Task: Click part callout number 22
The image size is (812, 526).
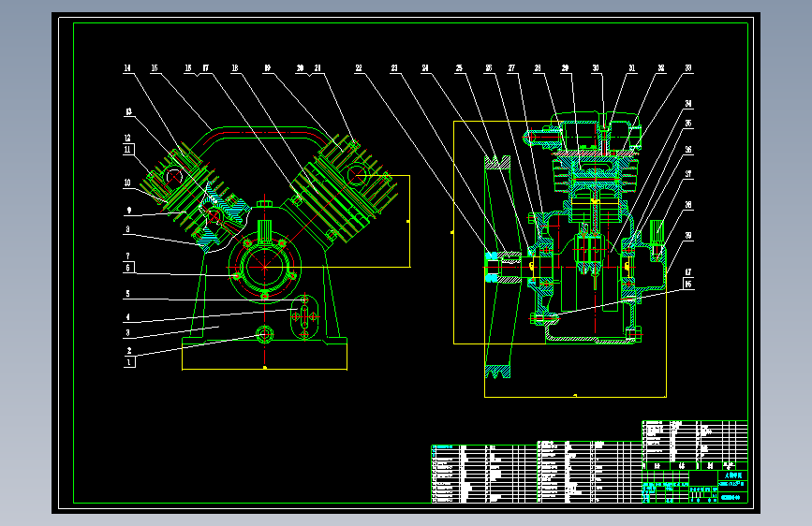Action: pos(359,67)
